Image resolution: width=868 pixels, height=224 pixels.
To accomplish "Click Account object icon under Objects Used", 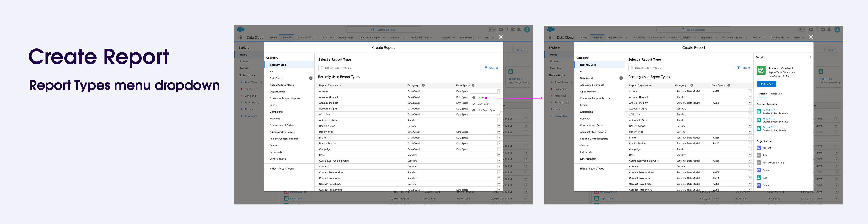I will tap(759, 148).
